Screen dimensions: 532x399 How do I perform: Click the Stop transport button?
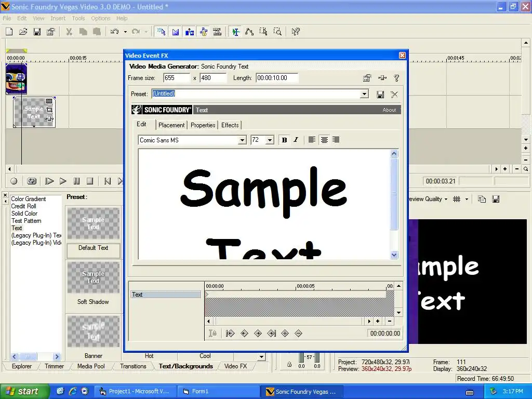90,181
